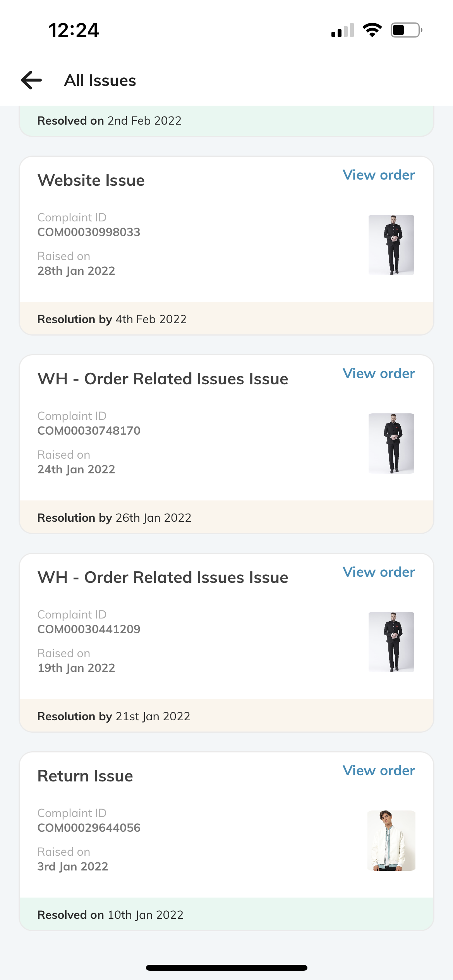
Task: Tap complaint ID COM00030998033
Action: 89,232
